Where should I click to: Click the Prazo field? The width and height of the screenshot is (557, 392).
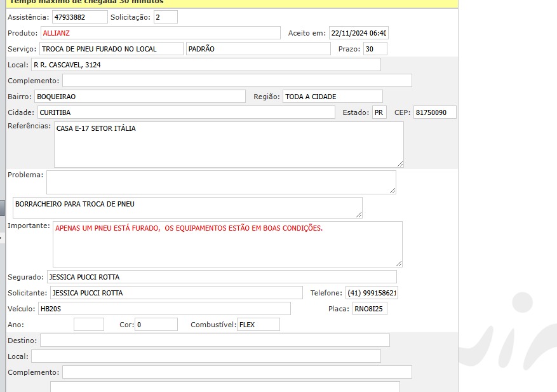(375, 49)
